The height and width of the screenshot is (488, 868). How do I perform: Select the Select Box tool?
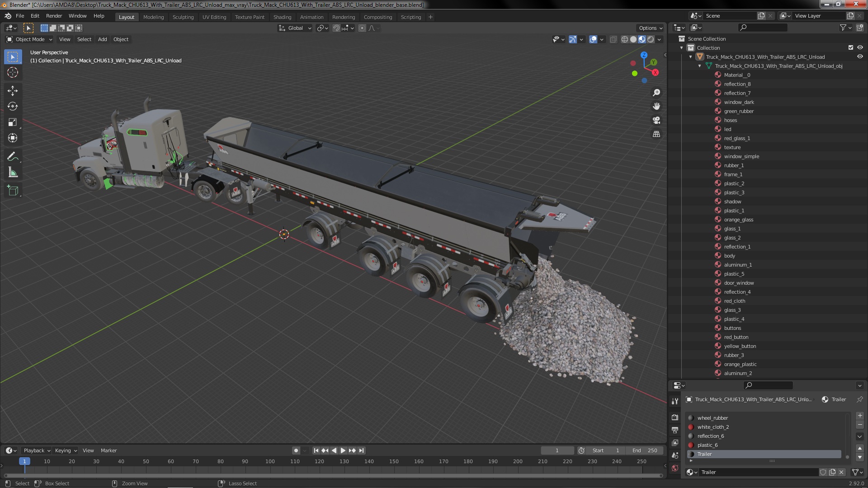coord(13,57)
